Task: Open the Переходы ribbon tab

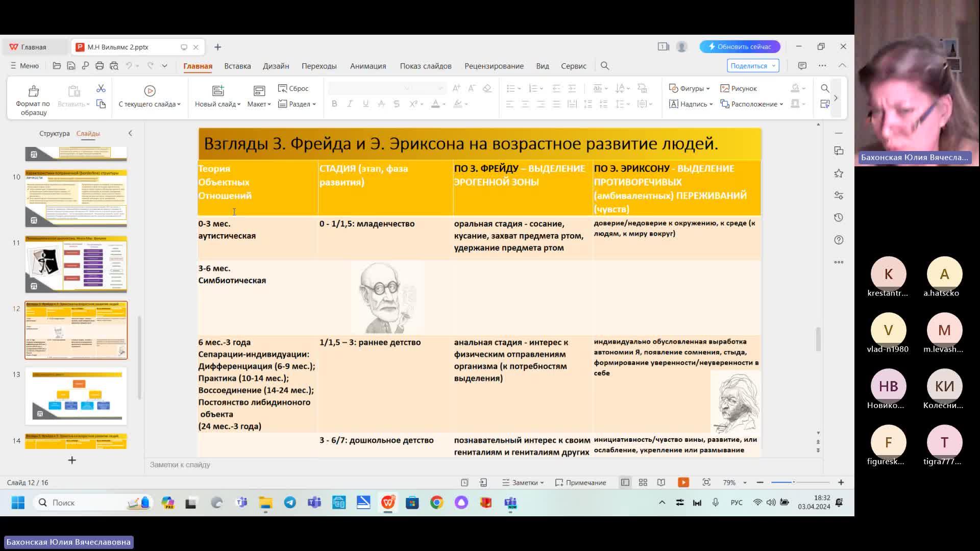Action: (319, 66)
